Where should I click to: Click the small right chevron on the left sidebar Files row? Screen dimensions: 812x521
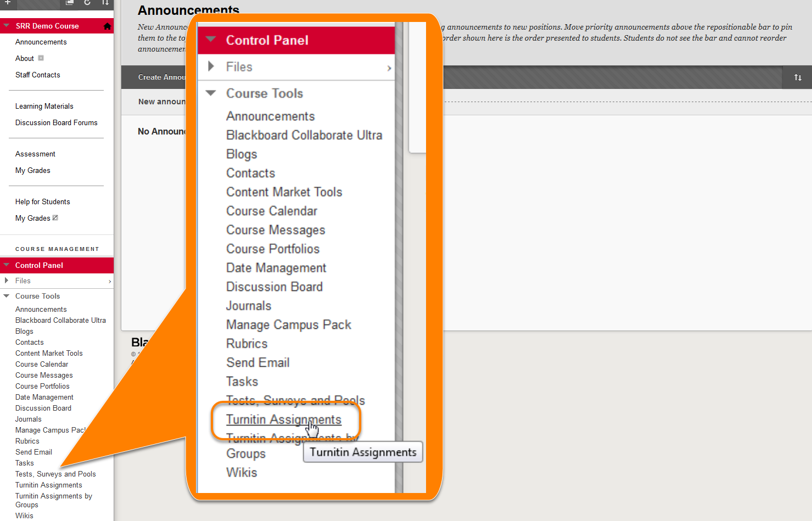click(x=110, y=281)
